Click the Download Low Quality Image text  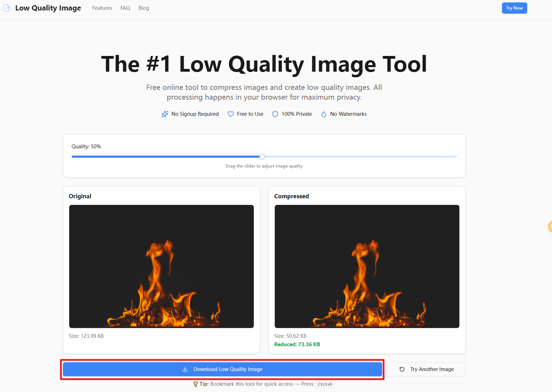228,369
